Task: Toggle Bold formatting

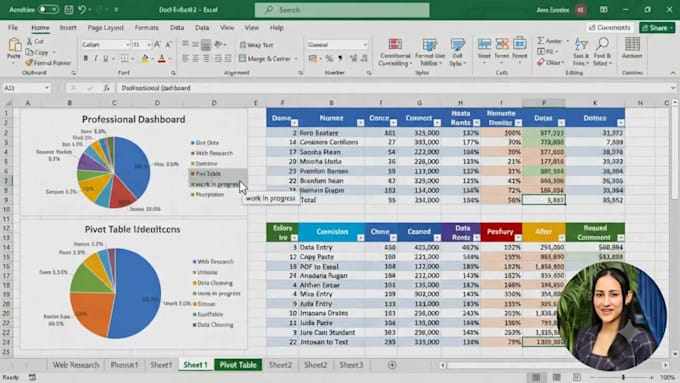Action: click(x=86, y=59)
